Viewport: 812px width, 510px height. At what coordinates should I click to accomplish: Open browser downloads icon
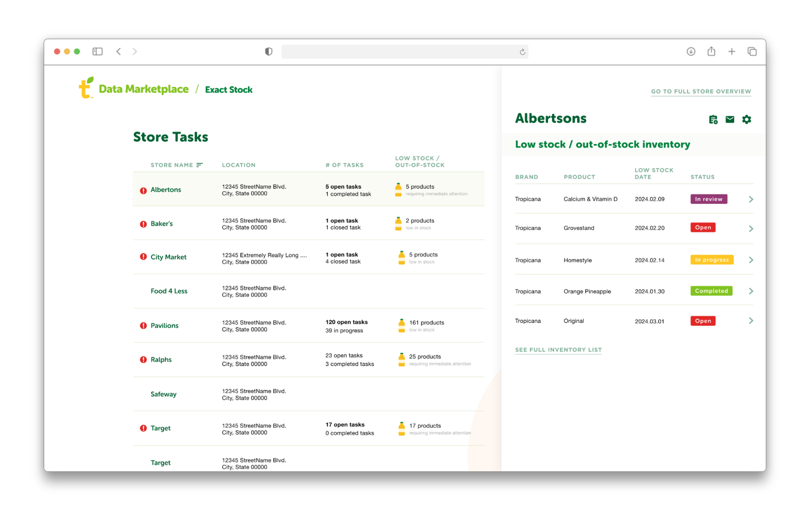pos(691,51)
